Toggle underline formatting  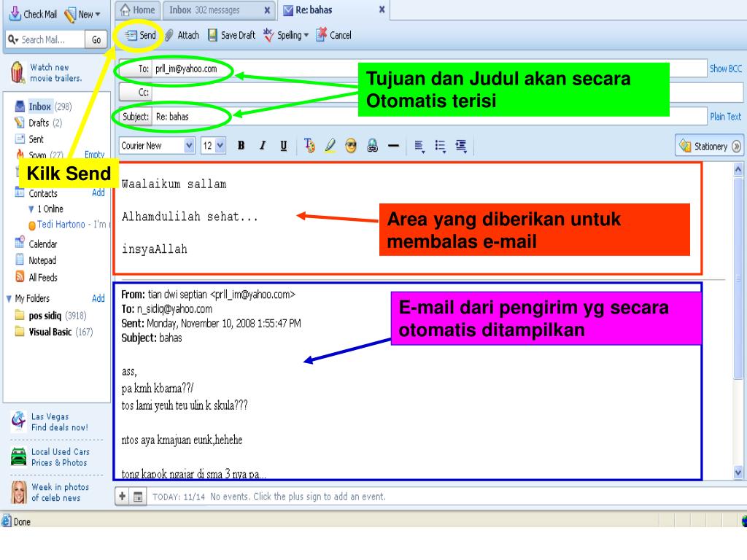[x=284, y=146]
